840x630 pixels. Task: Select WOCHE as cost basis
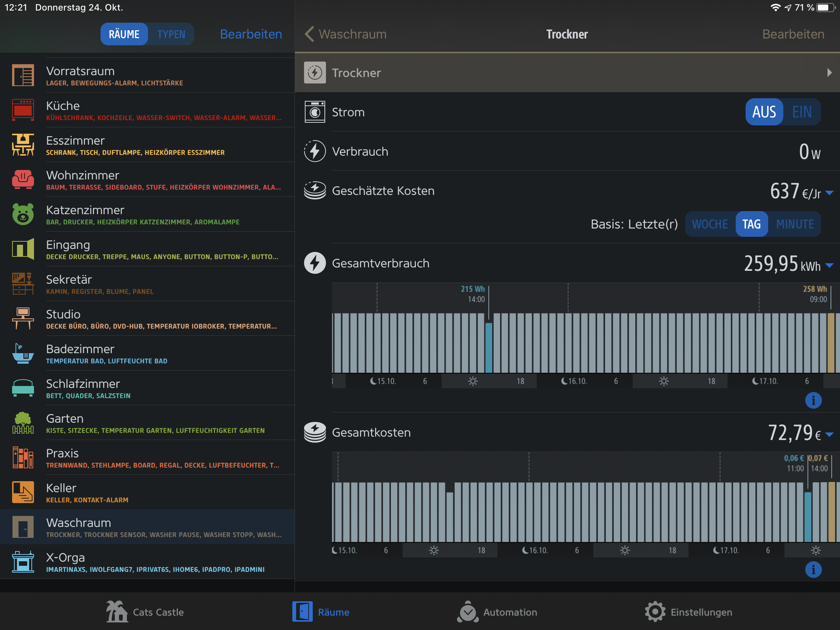(x=709, y=224)
